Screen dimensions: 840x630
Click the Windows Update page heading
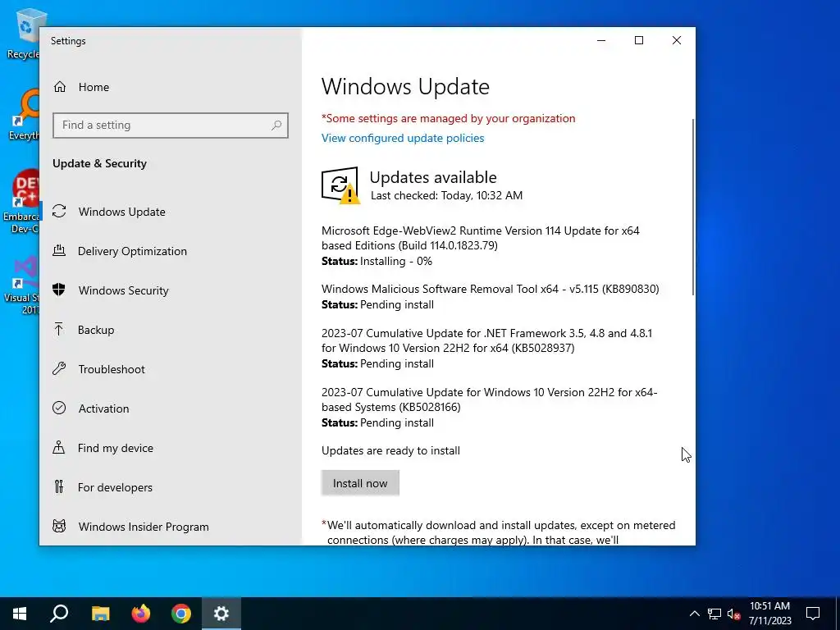point(405,87)
